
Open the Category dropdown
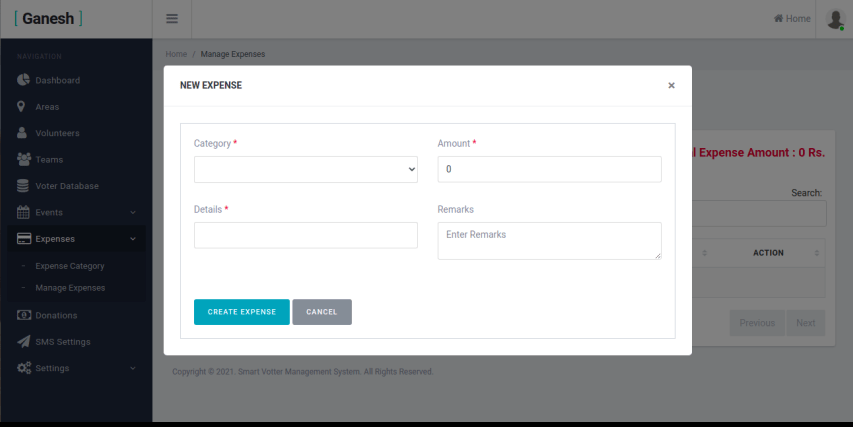[305, 170]
